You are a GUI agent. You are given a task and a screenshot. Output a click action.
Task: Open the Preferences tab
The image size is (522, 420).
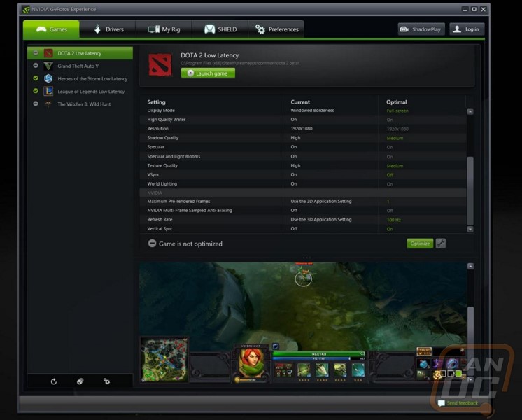(276, 29)
